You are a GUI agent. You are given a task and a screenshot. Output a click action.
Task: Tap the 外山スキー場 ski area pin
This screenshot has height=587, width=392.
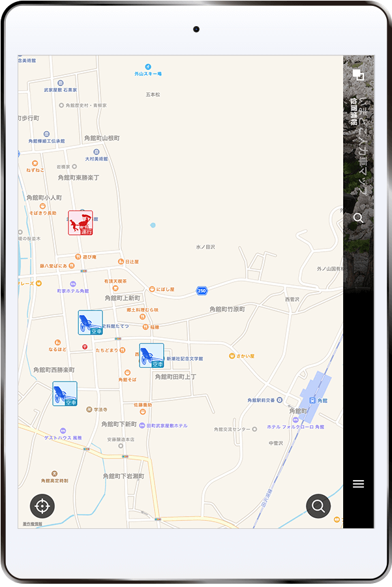(148, 67)
